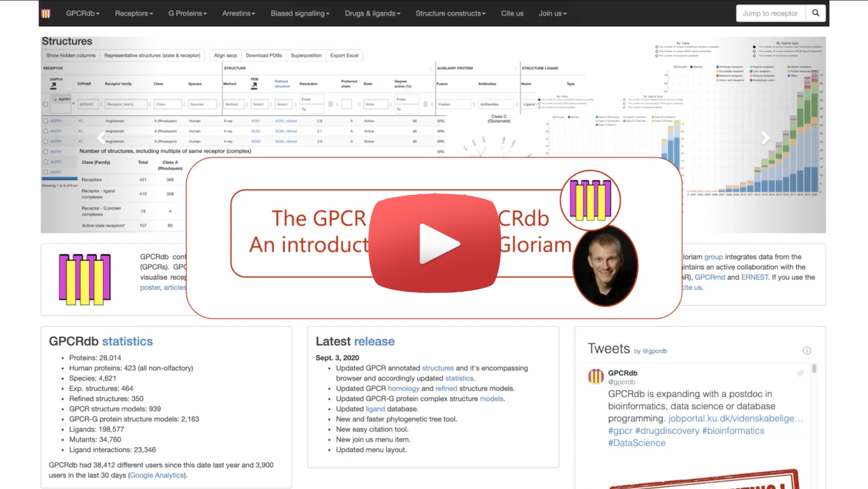Viewport: 868px width, 489px height.
Task: Click the UniProt external link icon
Action: coord(53,86)
